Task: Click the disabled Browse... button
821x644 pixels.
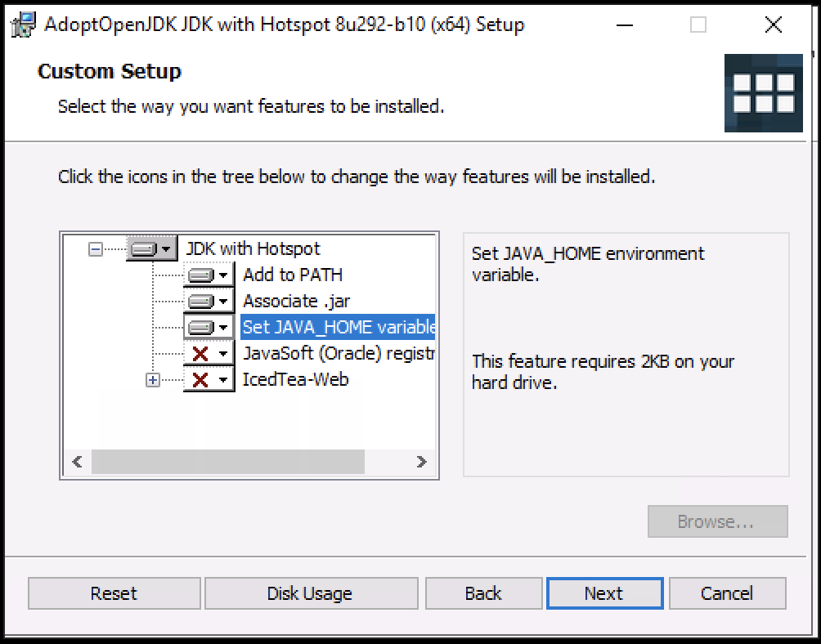Action: click(717, 521)
